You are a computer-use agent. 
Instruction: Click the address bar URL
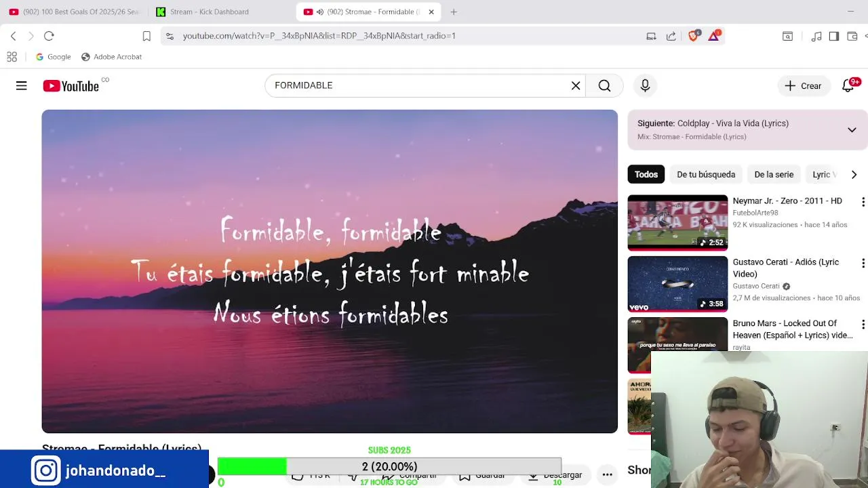coord(319,36)
